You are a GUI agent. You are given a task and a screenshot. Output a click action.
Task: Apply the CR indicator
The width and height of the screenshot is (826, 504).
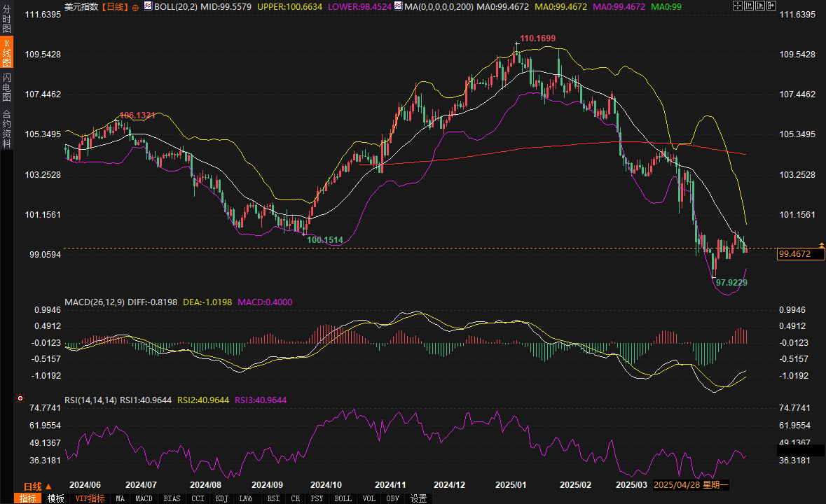point(295,498)
